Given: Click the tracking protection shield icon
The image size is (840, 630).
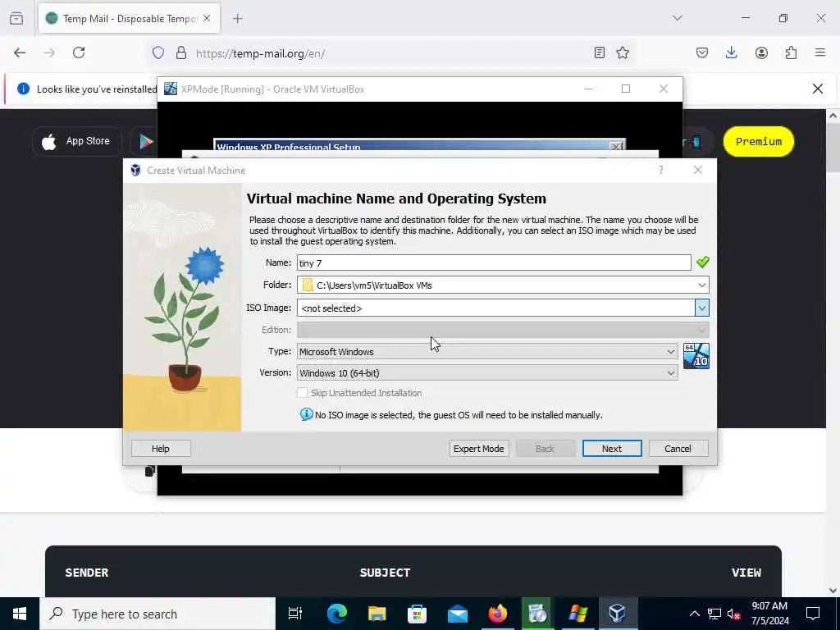Looking at the screenshot, I should click(x=158, y=52).
